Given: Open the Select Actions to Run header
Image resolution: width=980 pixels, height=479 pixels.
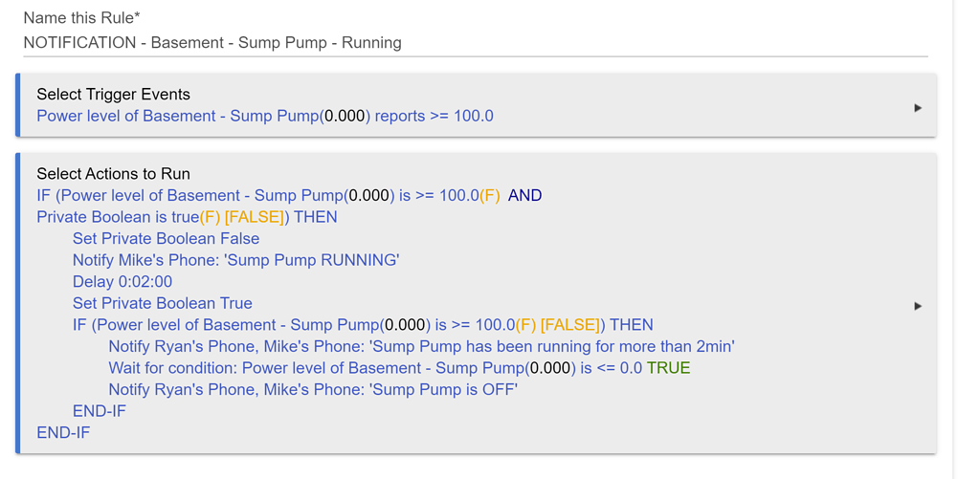Looking at the screenshot, I should point(113,174).
